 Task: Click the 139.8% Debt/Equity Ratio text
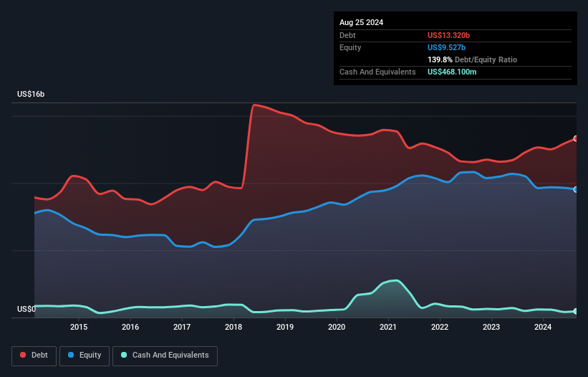coord(472,59)
